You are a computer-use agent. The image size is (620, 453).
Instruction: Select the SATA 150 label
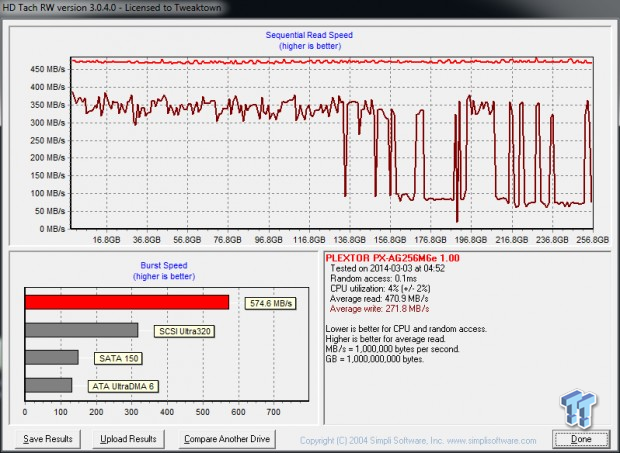pyautogui.click(x=118, y=359)
